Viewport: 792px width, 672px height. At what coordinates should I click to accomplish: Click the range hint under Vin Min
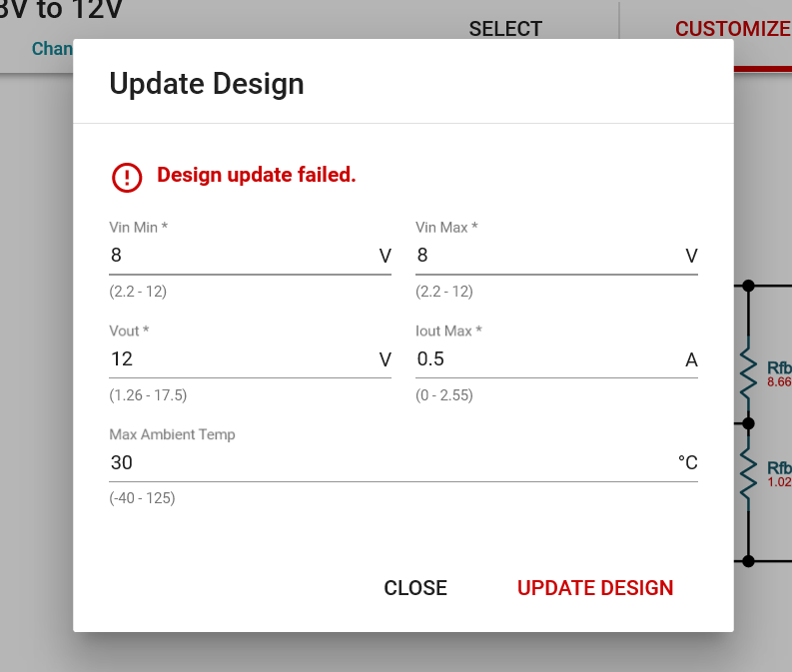[138, 292]
